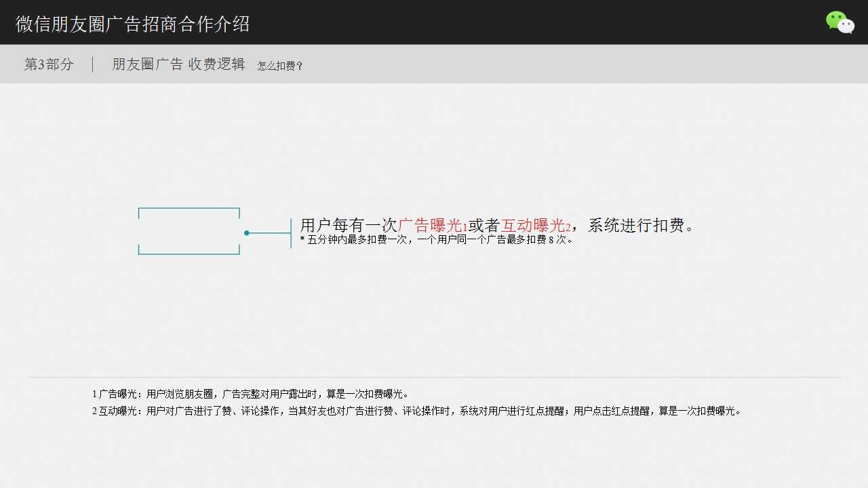The image size is (868, 488).
Task: Click the vertical divider after 第3部分
Action: point(92,64)
